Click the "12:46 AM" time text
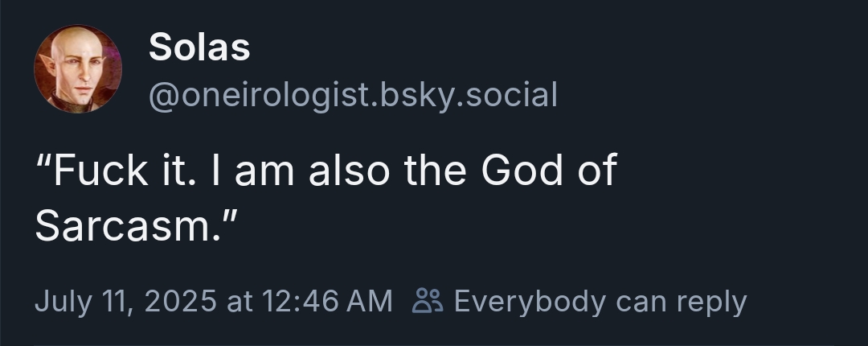868x346 pixels. tap(325, 301)
